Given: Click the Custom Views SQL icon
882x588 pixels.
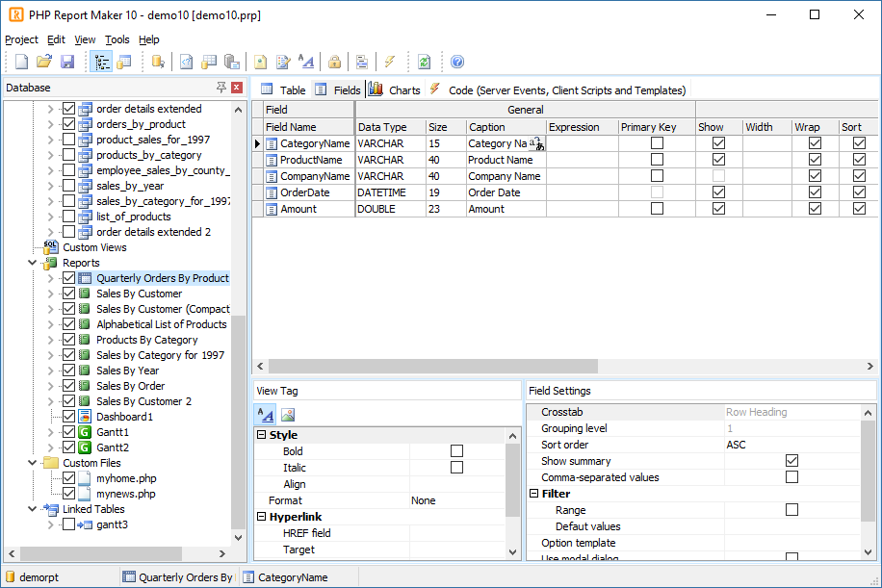Looking at the screenshot, I should [51, 247].
